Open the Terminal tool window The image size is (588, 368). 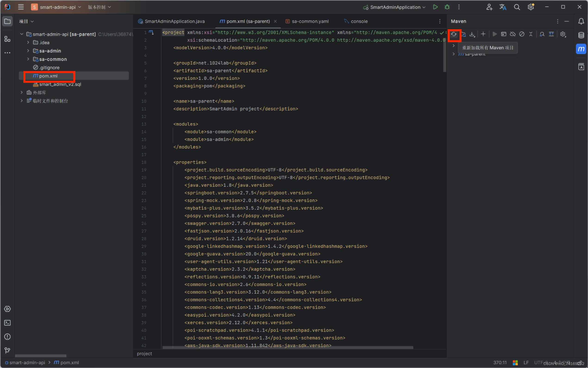(7, 323)
